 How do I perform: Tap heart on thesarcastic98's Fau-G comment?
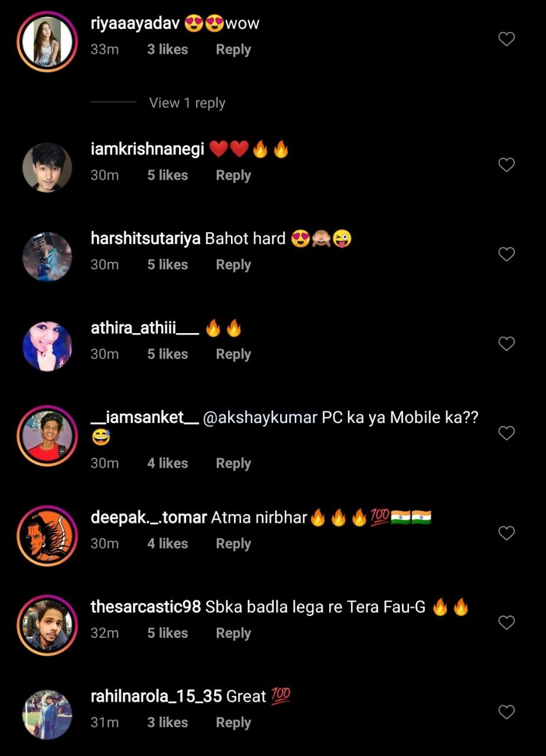506,623
